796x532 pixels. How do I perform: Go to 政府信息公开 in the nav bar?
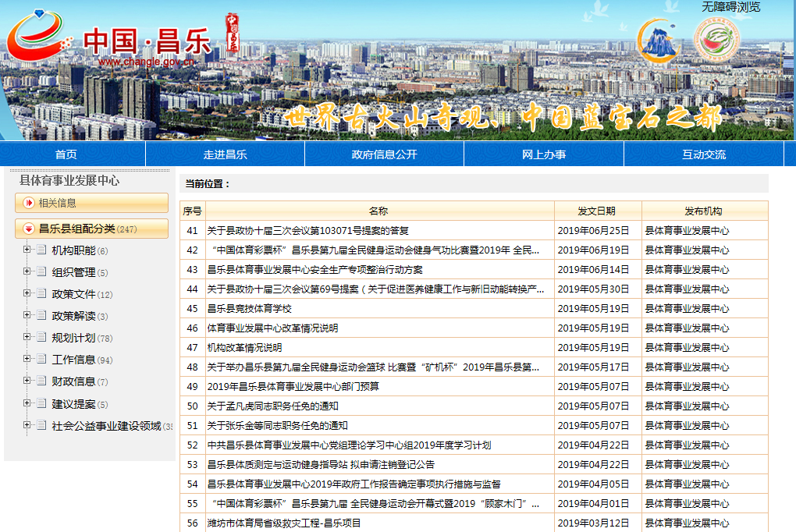click(384, 154)
